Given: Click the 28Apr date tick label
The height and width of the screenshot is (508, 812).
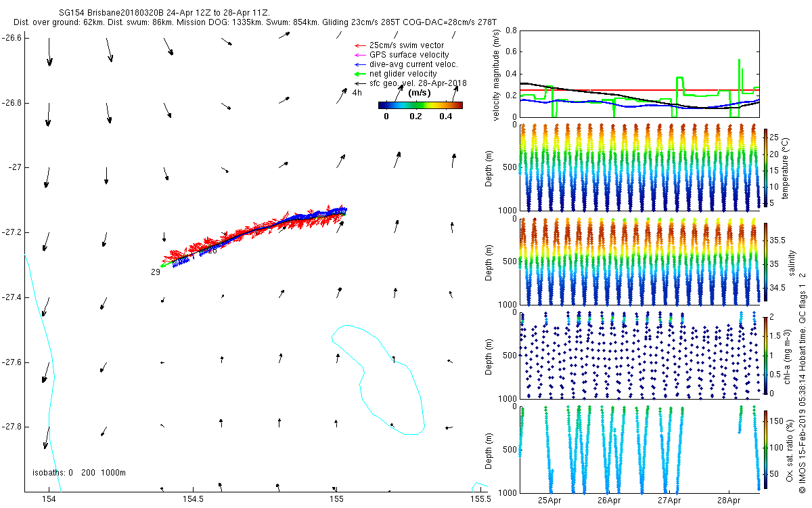Looking at the screenshot, I should tap(729, 501).
